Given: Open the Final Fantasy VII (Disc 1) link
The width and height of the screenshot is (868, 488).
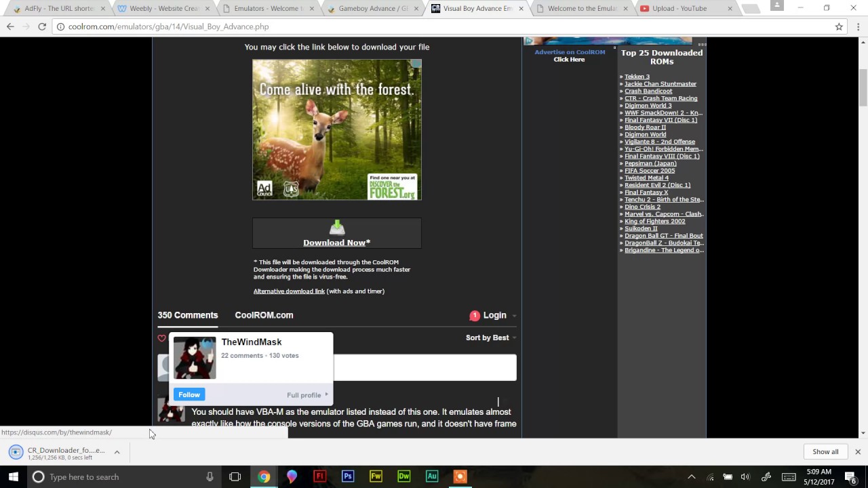Looking at the screenshot, I should click(x=660, y=120).
